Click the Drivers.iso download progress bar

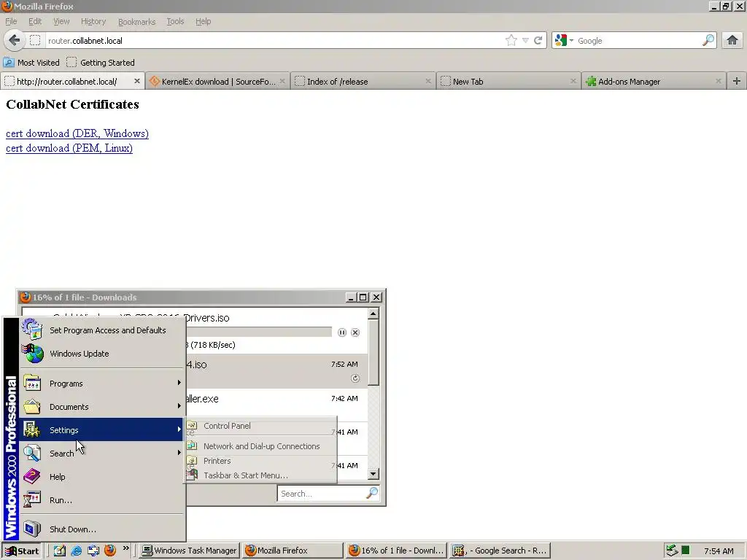tap(259, 332)
